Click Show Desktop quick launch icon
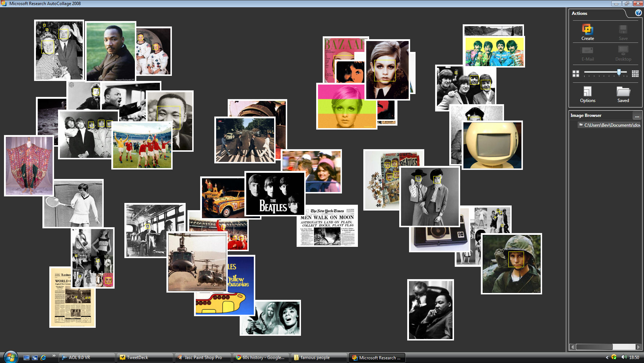The height and width of the screenshot is (363, 644). pyautogui.click(x=26, y=358)
